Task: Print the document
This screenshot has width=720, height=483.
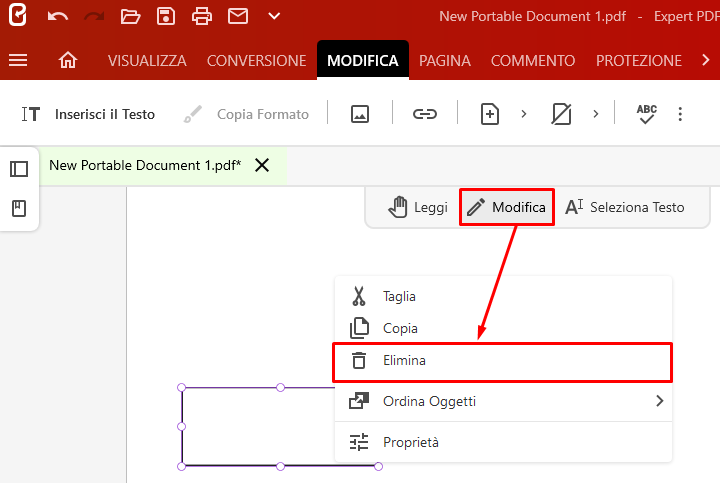Action: click(202, 17)
